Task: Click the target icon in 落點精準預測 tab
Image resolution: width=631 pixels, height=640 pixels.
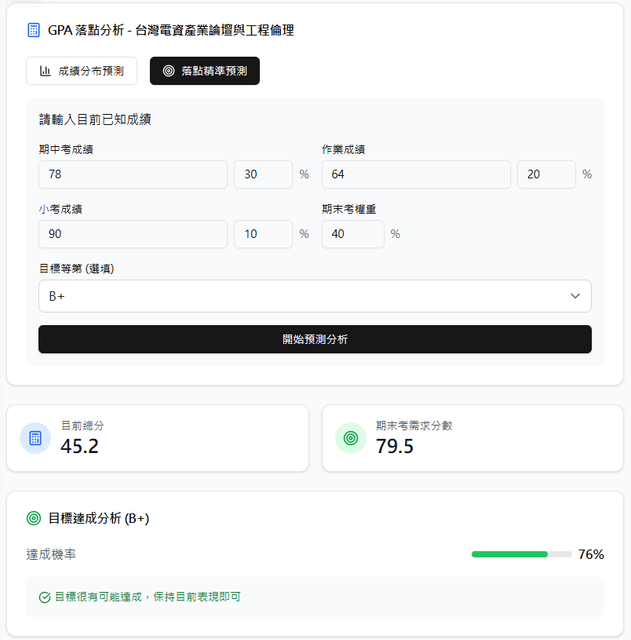Action: (x=168, y=71)
